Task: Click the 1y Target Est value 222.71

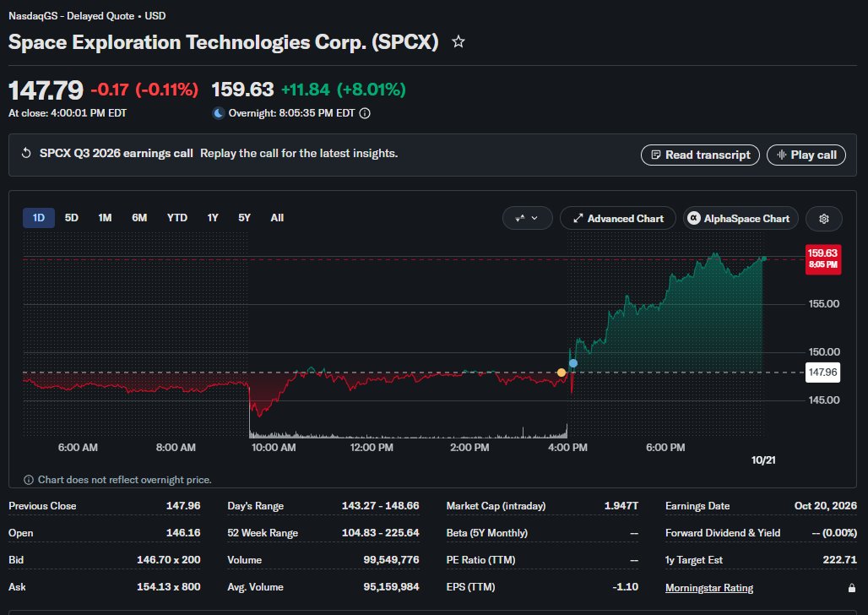Action: (x=840, y=560)
